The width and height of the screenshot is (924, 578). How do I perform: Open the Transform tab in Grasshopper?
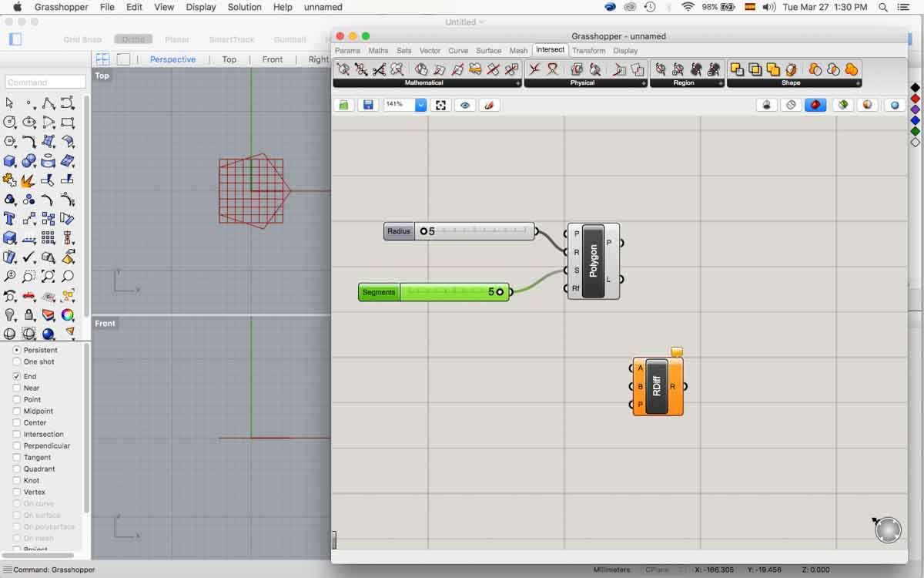(x=588, y=51)
